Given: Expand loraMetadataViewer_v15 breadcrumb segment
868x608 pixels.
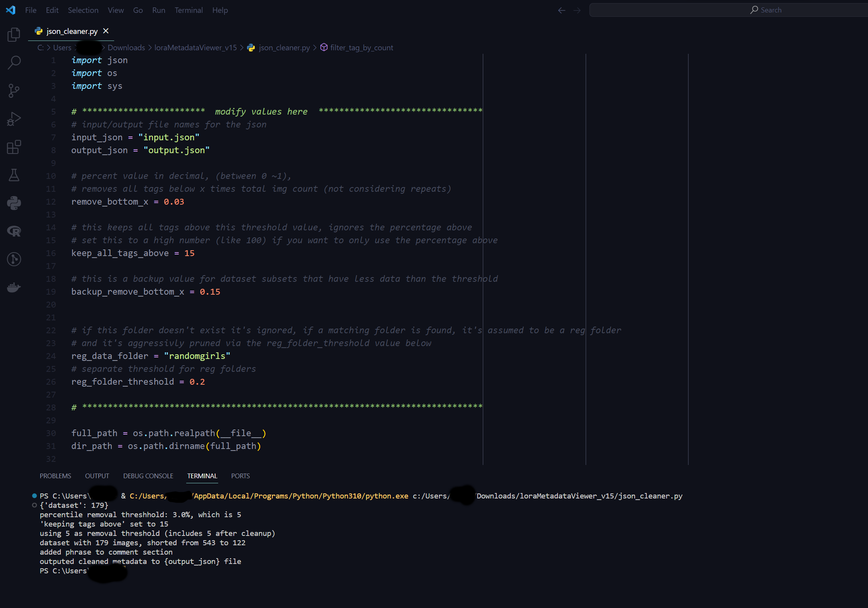Looking at the screenshot, I should coord(195,48).
